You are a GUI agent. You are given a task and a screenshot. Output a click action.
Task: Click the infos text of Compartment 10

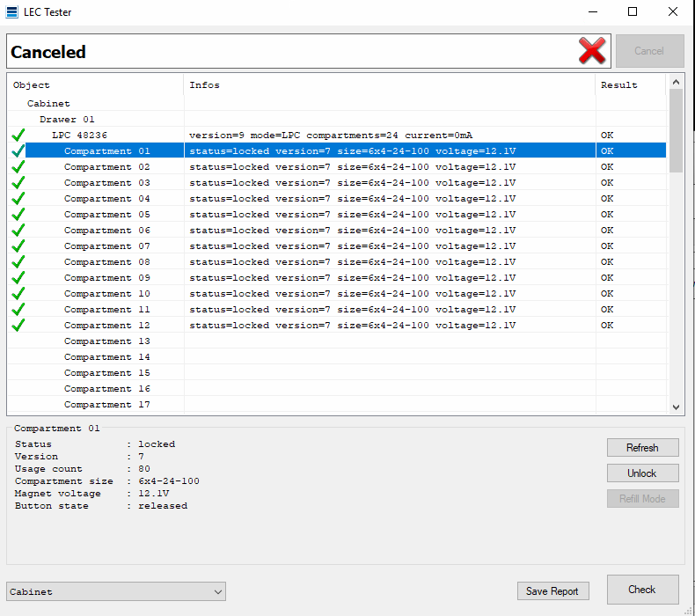click(353, 294)
